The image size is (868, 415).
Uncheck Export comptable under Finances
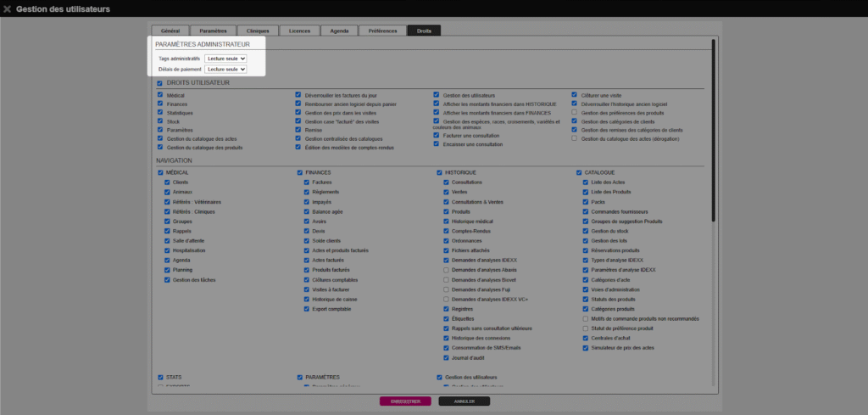coord(306,309)
